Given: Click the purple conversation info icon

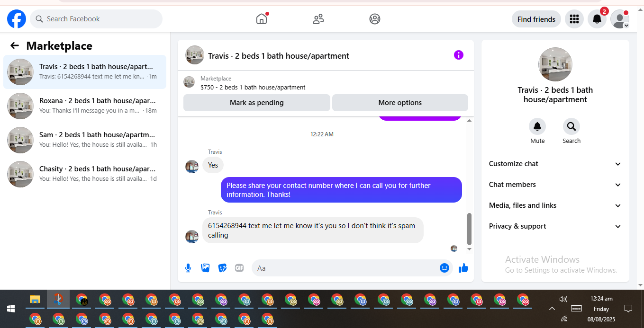Looking at the screenshot, I should coord(458,55).
